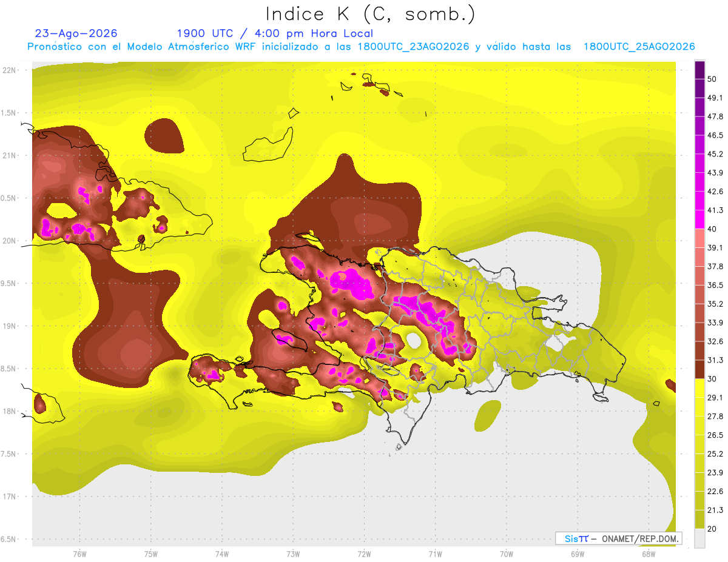Click the colorbar label '35.2'

tap(715, 304)
